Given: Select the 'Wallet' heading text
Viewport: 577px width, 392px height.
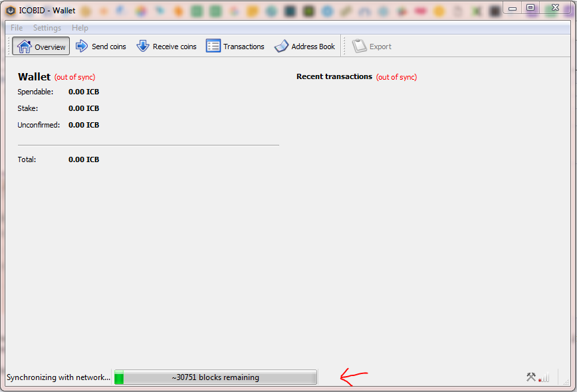Looking at the screenshot, I should [34, 76].
